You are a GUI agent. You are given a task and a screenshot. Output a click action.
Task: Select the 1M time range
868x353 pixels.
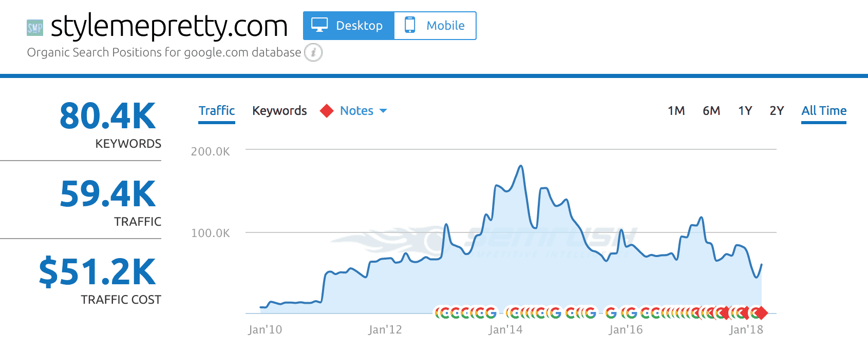[676, 111]
